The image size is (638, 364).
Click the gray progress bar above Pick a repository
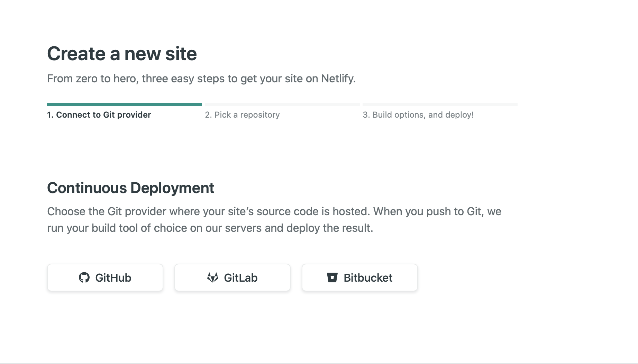tap(282, 104)
